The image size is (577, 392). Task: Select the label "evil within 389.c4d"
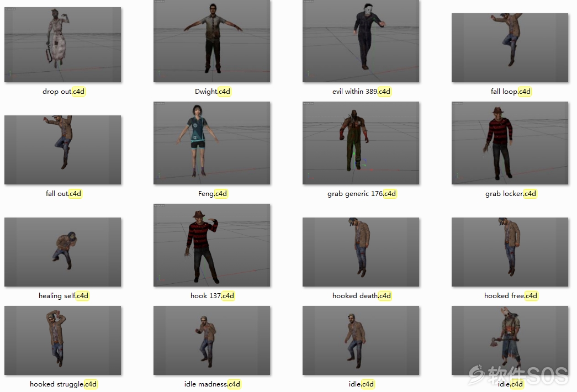[x=361, y=91]
